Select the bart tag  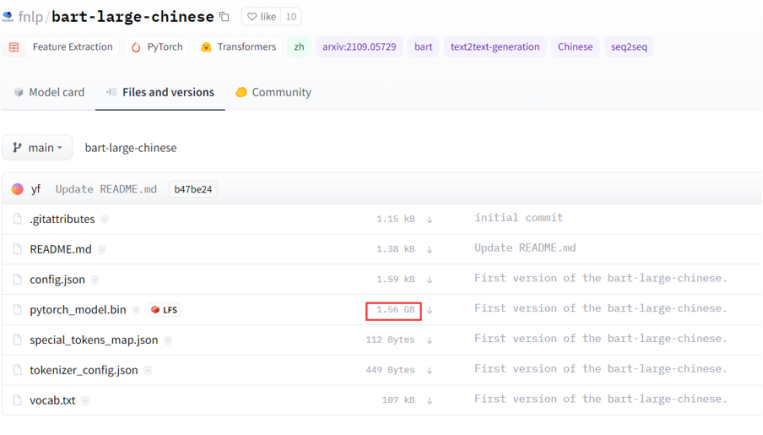coord(423,47)
